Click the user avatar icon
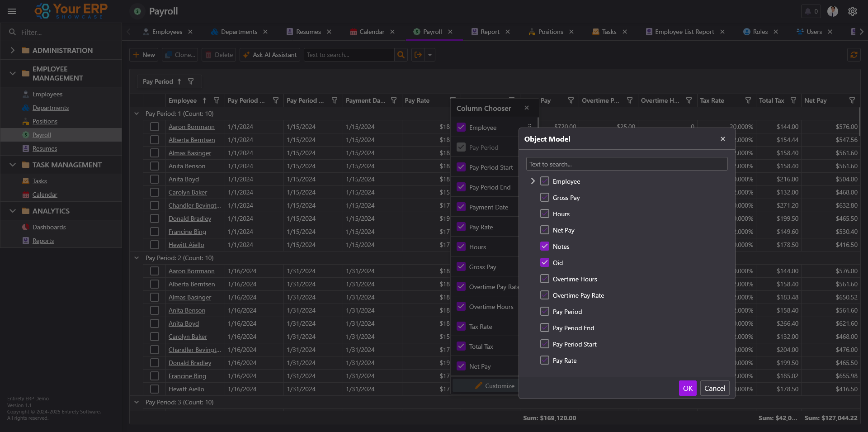This screenshot has width=868, height=432. (x=832, y=11)
